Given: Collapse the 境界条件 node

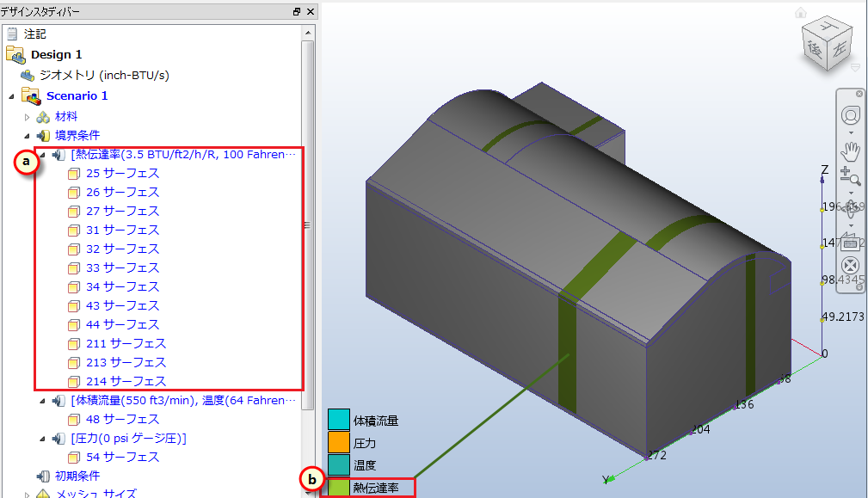Looking at the screenshot, I should click(x=27, y=136).
